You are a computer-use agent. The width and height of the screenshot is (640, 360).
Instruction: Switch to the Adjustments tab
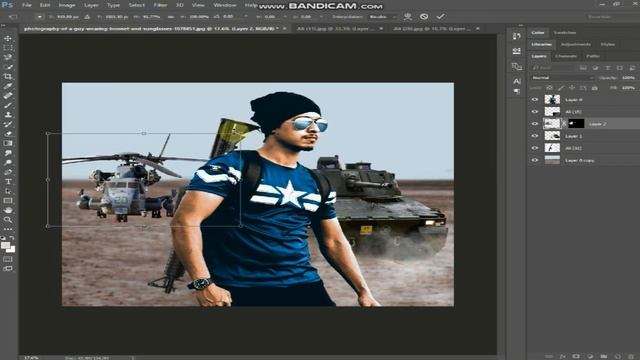pyautogui.click(x=576, y=44)
